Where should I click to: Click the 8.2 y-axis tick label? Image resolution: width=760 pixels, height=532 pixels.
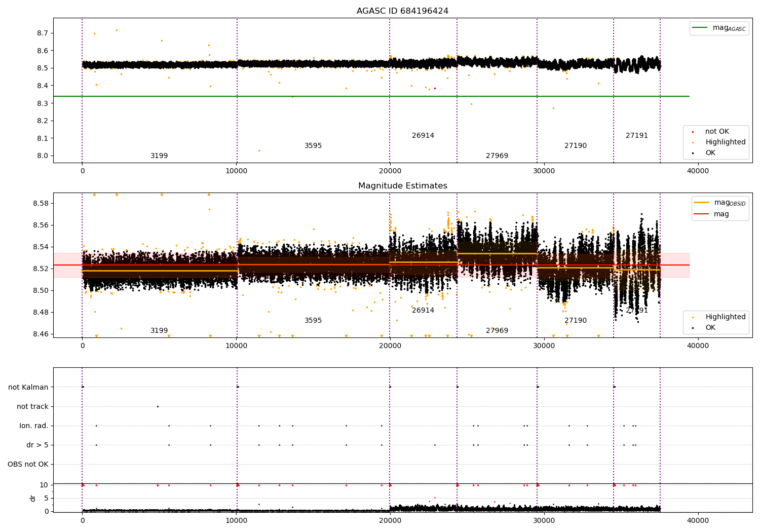(x=43, y=121)
